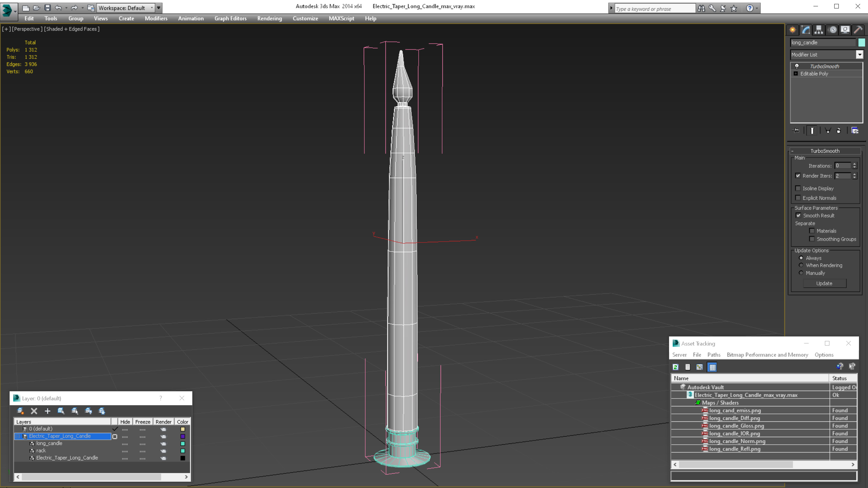This screenshot has height=488, width=868.
Task: Select long_candle_Diff.png in asset list
Action: 734,418
